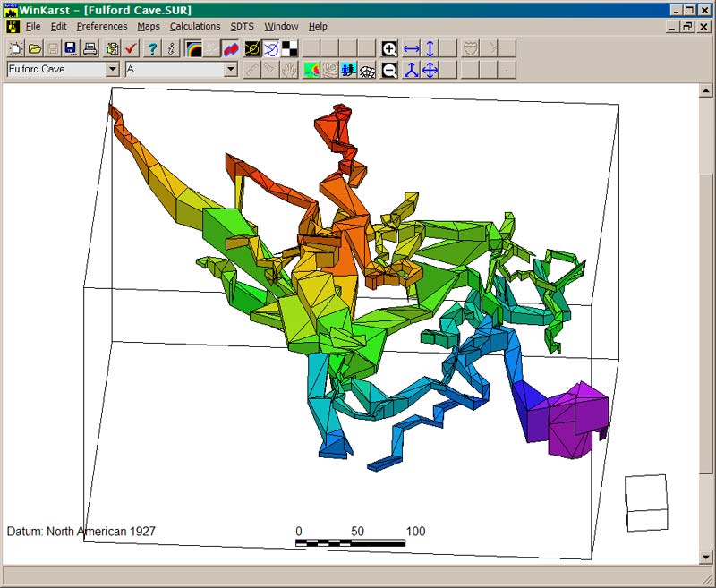Select the yellow compass on black background icon
The image size is (716, 588).
click(x=252, y=48)
